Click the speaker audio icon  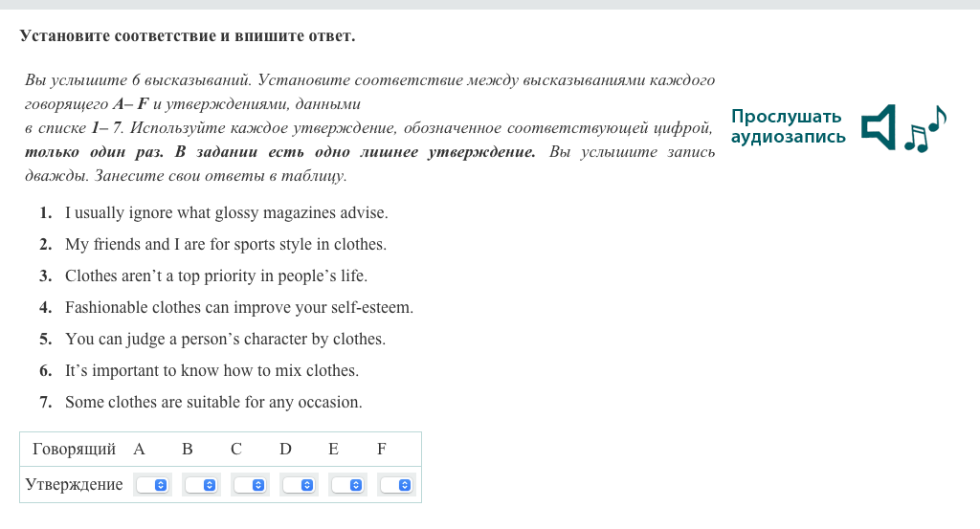coord(878,127)
